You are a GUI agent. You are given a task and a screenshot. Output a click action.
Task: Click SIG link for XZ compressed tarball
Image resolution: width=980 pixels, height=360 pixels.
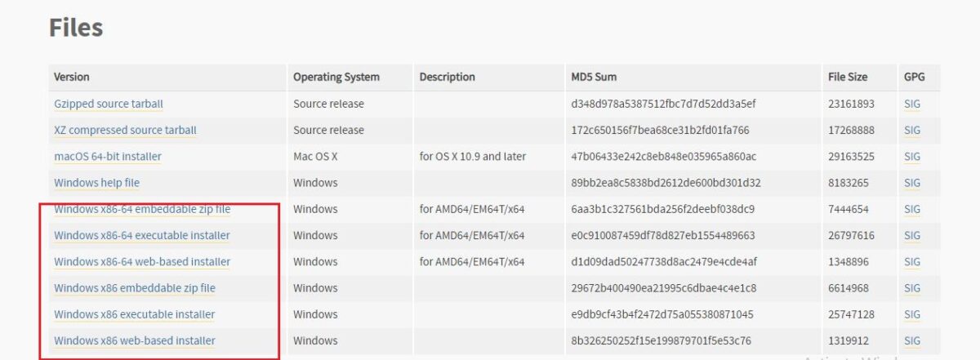tap(912, 130)
